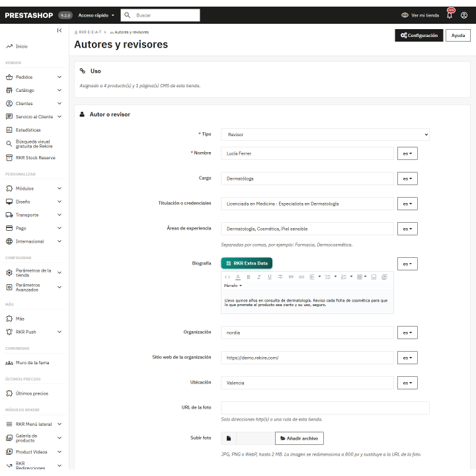476x476 pixels.
Task: Insert a link in the biography editor
Action: pyautogui.click(x=301, y=277)
